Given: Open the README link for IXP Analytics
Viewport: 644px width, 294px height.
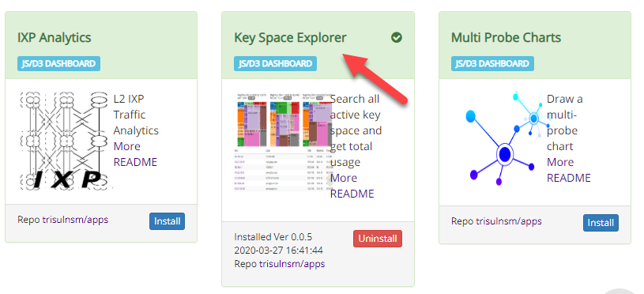Looking at the screenshot, I should coord(135,162).
